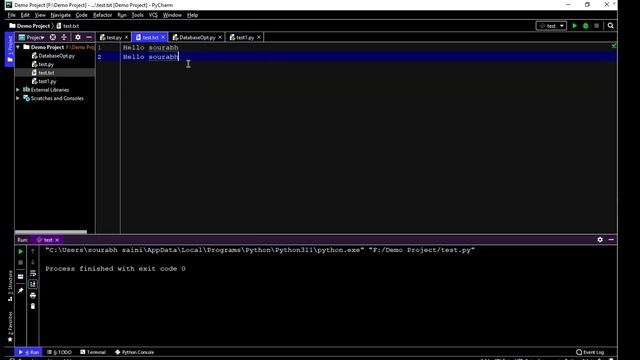Run the test configuration from main toolbar
The image size is (640, 360).
tap(575, 26)
